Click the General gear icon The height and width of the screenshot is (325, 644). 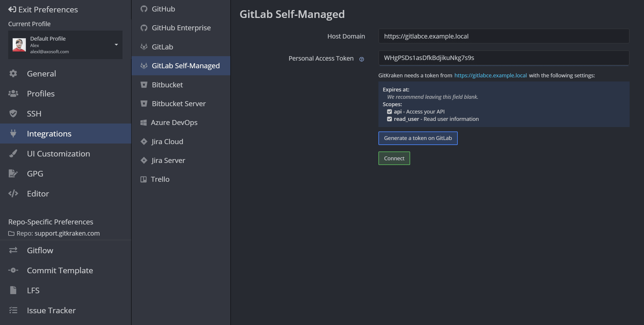[13, 74]
